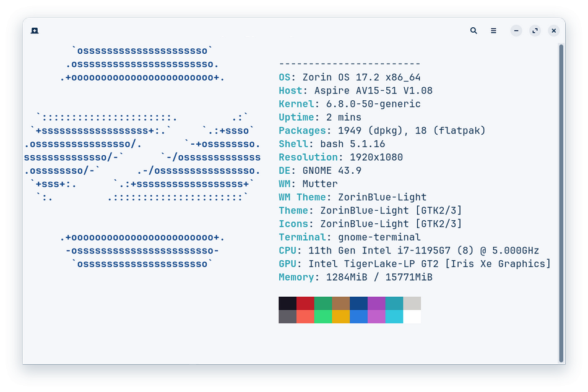Click the purple color block in top row
Image resolution: width=588 pixels, height=392 pixels.
[376, 304]
